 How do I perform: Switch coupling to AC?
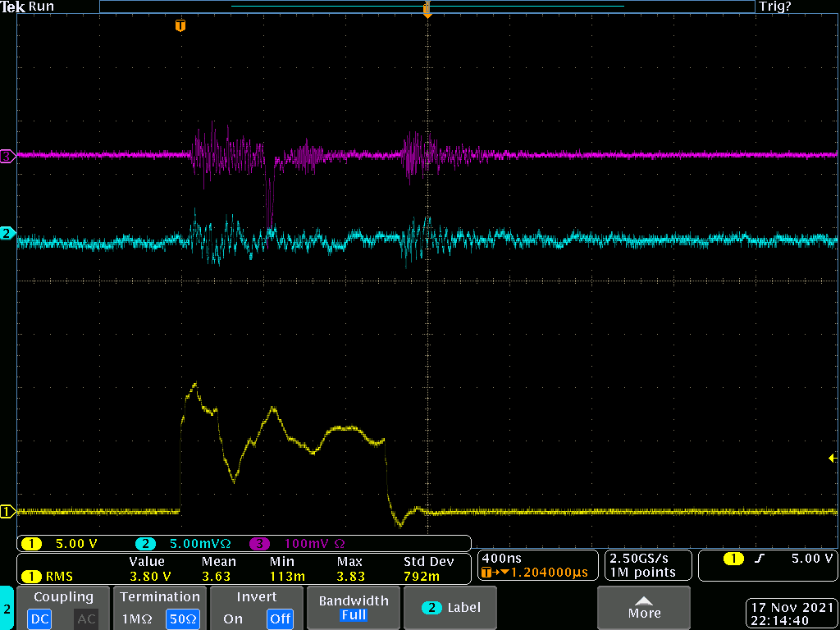pyautogui.click(x=86, y=619)
